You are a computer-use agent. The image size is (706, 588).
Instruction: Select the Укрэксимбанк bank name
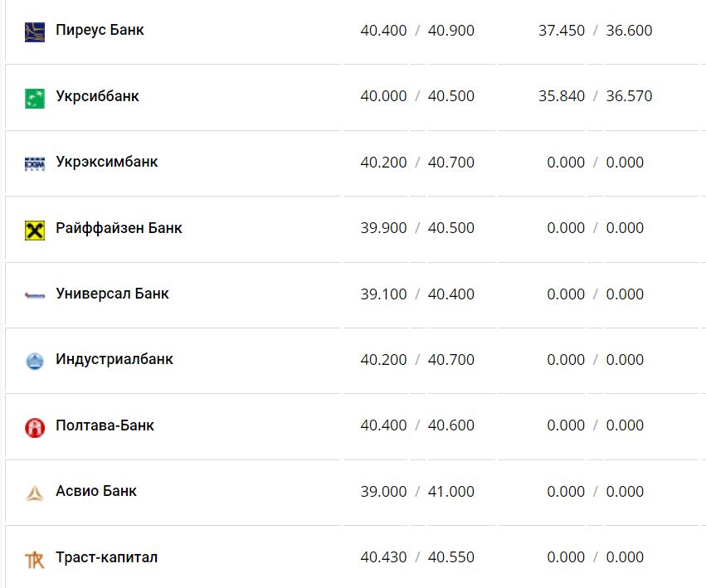106,162
